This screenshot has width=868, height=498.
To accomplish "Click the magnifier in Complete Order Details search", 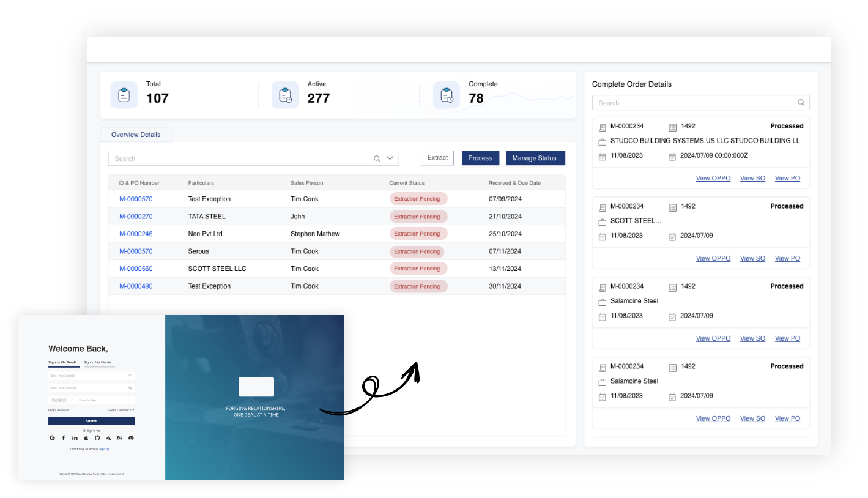I will [x=801, y=103].
